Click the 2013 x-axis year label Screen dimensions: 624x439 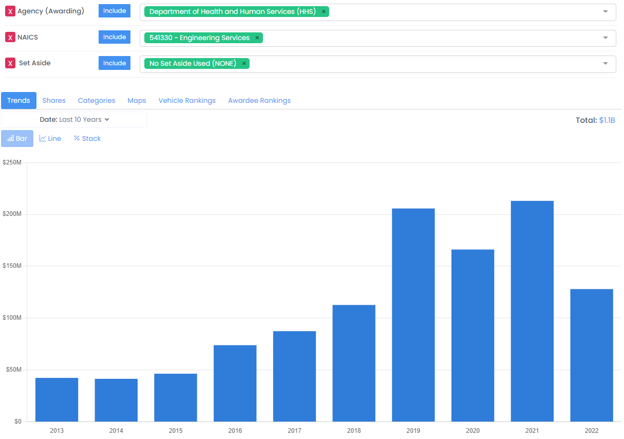tap(57, 431)
